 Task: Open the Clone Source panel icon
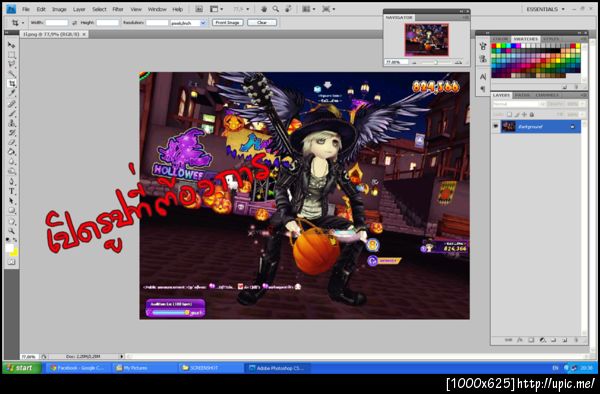point(483,59)
